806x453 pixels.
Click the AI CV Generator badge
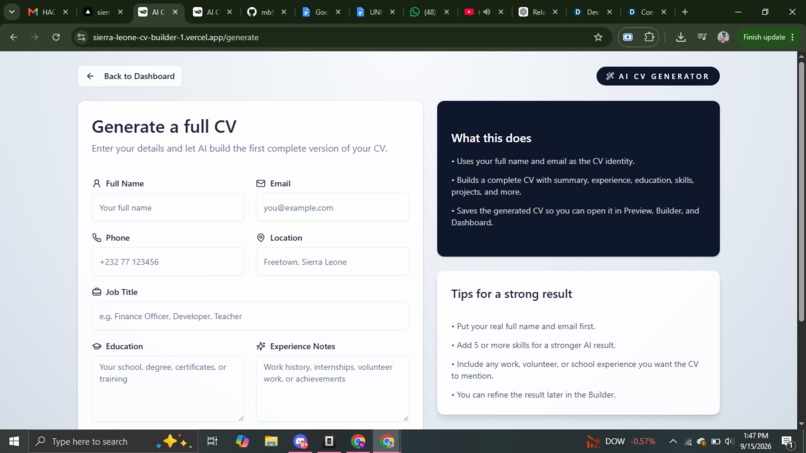tap(658, 76)
